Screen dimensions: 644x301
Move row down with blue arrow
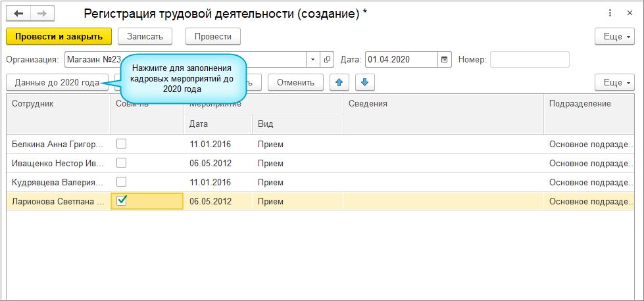(365, 82)
